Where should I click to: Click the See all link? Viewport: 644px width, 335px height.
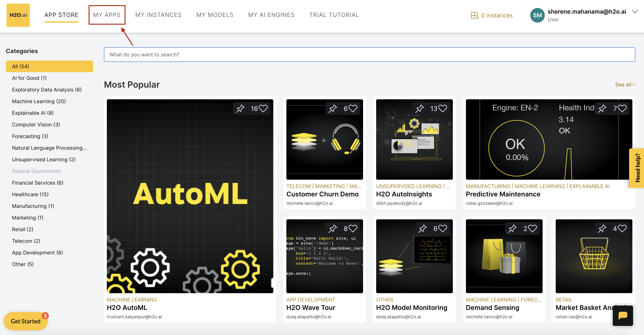pos(625,85)
